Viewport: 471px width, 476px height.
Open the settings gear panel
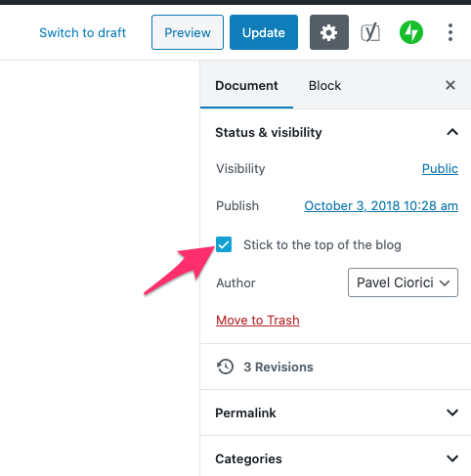pyautogui.click(x=329, y=32)
